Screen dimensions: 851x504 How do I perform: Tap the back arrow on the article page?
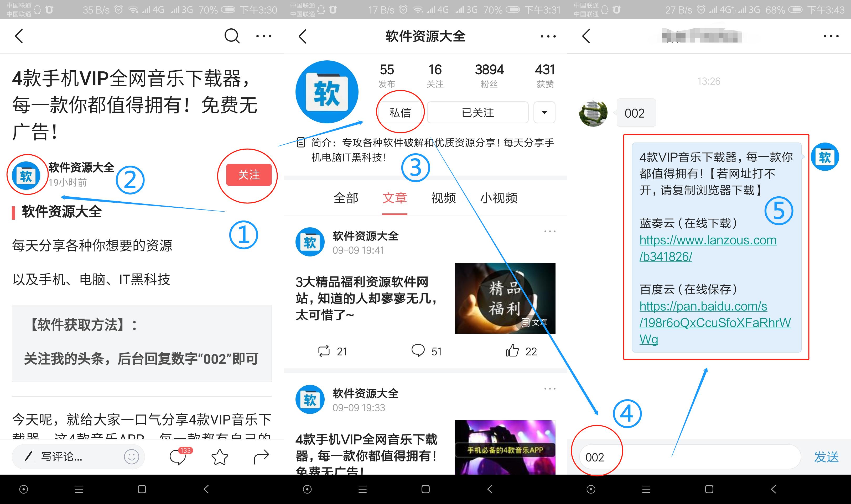coord(19,36)
